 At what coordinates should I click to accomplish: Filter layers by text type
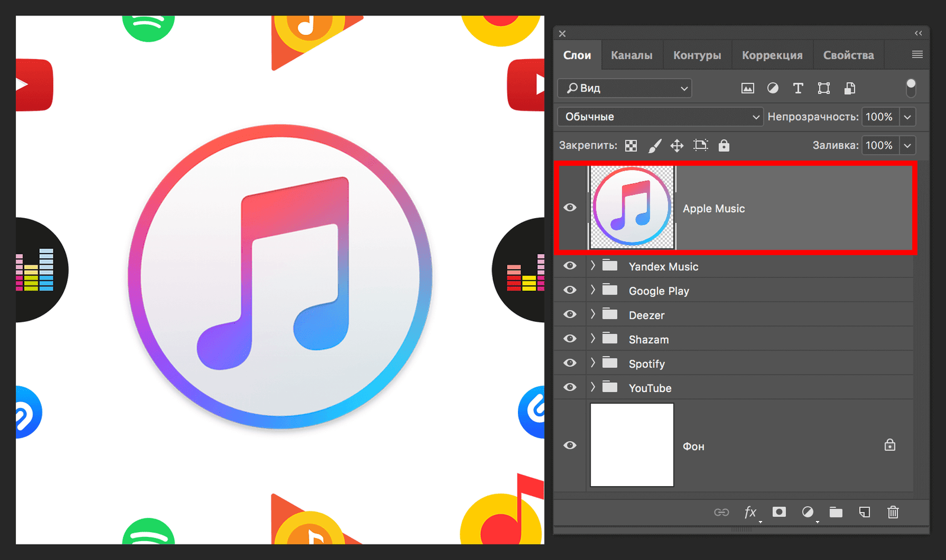point(798,88)
